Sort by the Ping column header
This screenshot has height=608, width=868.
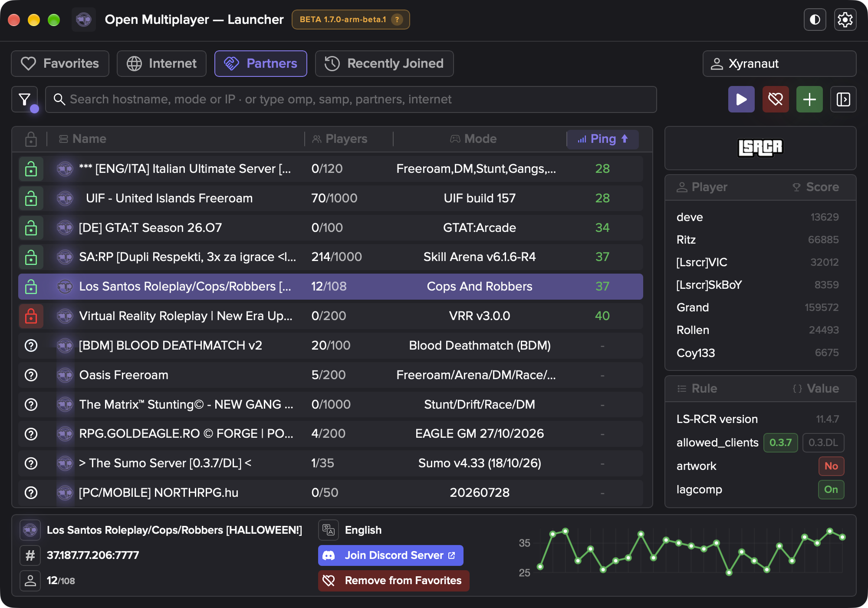click(602, 139)
